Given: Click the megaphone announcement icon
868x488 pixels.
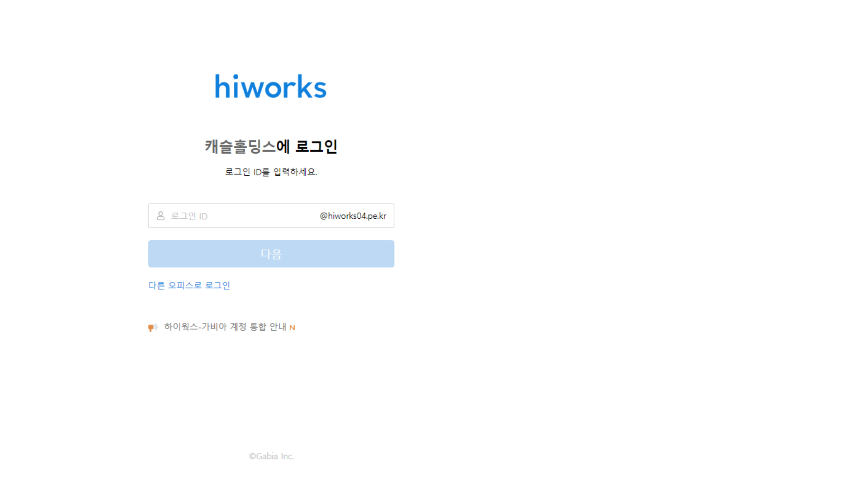Looking at the screenshot, I should coord(153,327).
